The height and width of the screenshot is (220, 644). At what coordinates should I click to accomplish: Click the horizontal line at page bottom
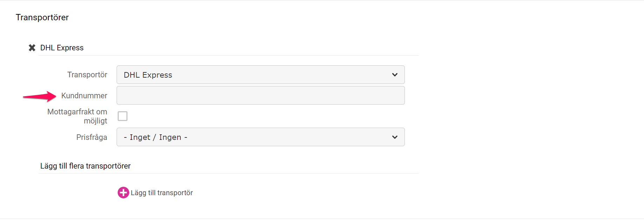[322, 219]
